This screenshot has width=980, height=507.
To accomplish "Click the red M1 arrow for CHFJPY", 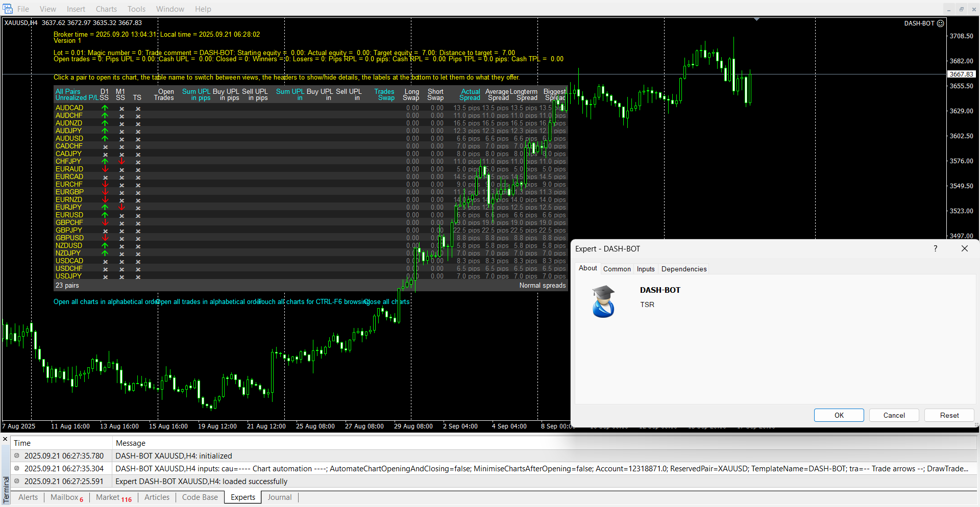I will point(121,162).
